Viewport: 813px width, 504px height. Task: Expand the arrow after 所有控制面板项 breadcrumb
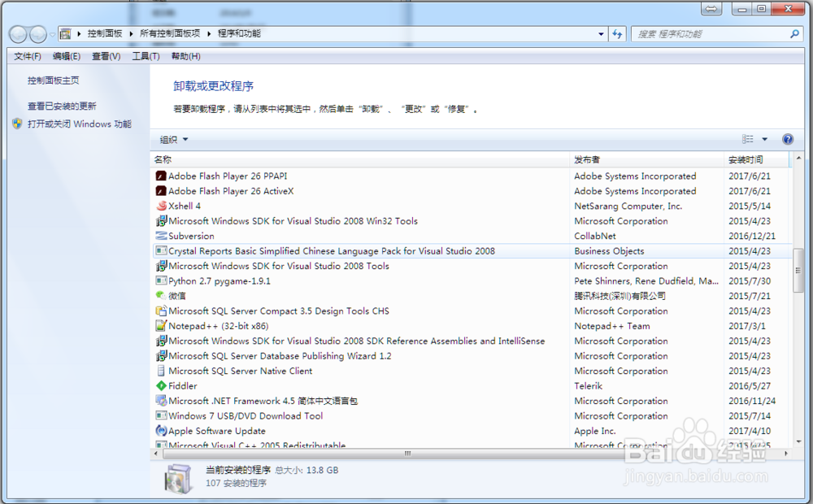[209, 33]
